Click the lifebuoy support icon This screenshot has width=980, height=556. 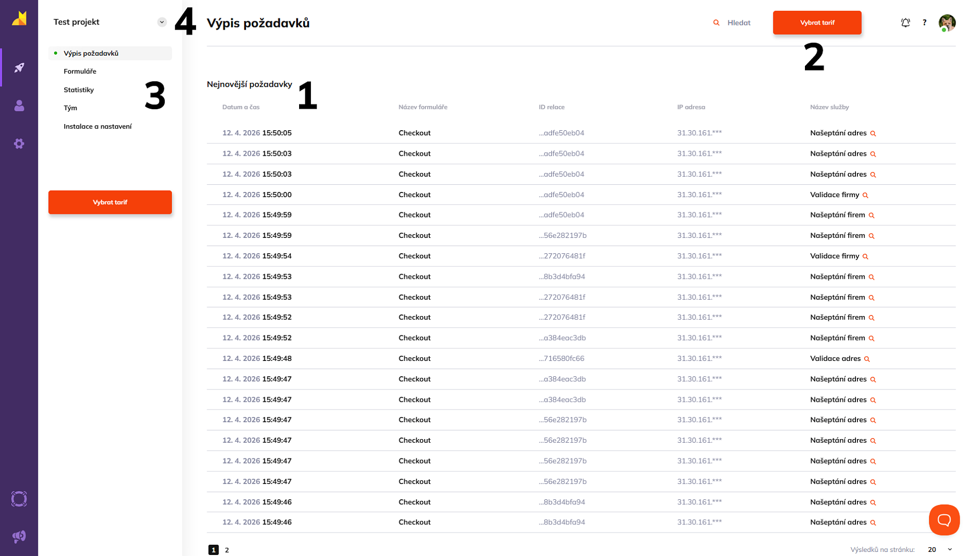point(19,499)
